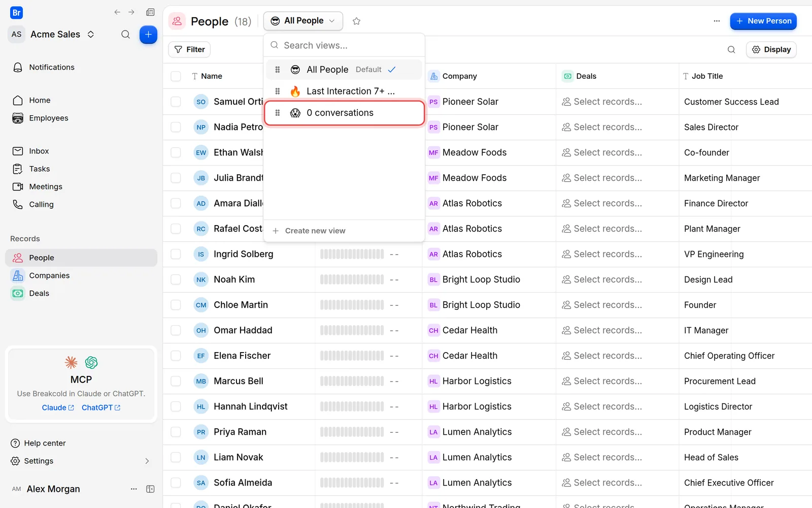The width and height of the screenshot is (812, 508).
Task: Click the blue plus quick-add button
Action: [x=148, y=35]
